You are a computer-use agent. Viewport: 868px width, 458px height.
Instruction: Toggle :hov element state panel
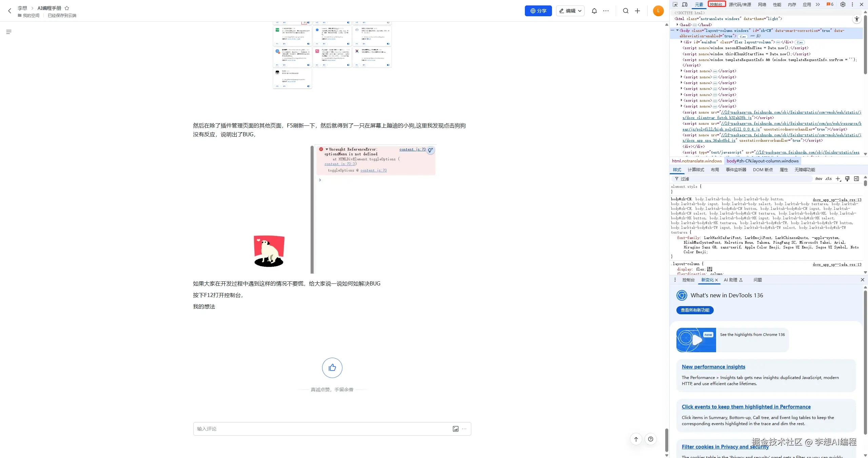pos(818,179)
